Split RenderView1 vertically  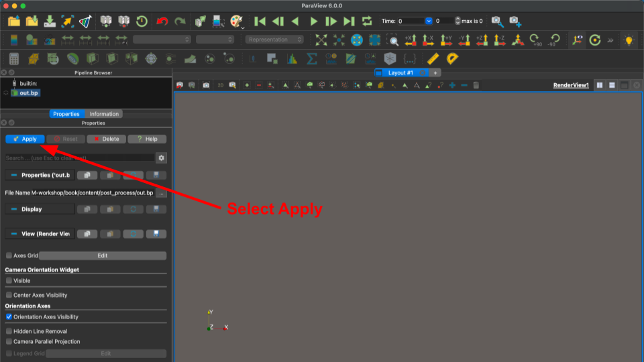pyautogui.click(x=612, y=85)
